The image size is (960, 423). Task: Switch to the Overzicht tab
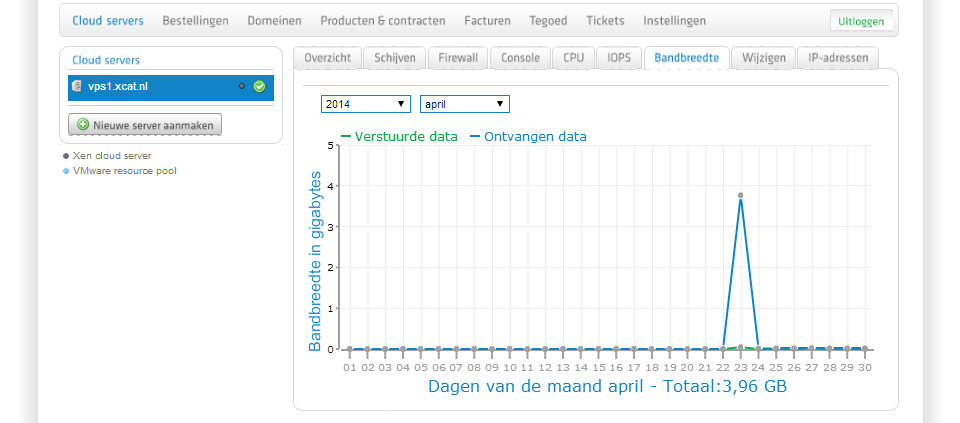point(326,58)
